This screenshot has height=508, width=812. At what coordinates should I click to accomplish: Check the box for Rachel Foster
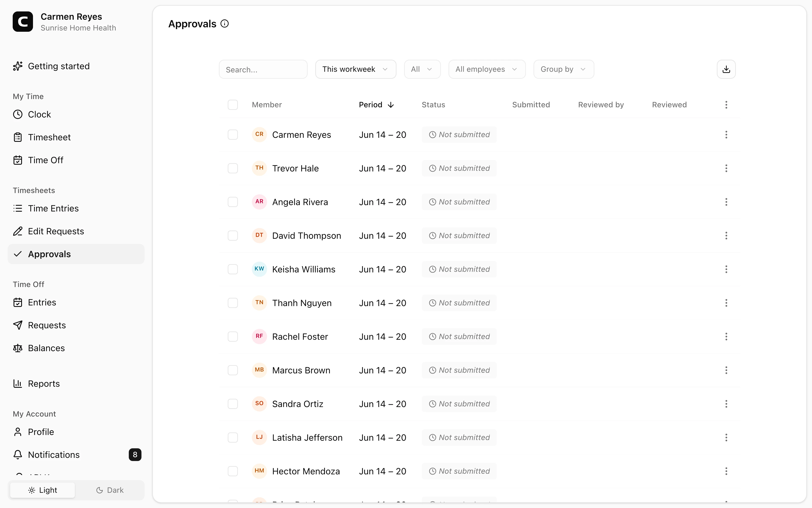(x=233, y=337)
